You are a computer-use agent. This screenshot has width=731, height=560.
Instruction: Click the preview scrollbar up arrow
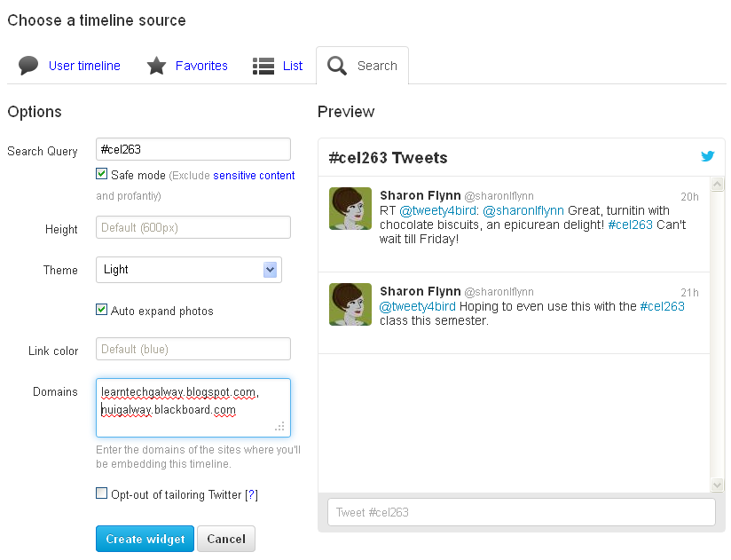[717, 185]
